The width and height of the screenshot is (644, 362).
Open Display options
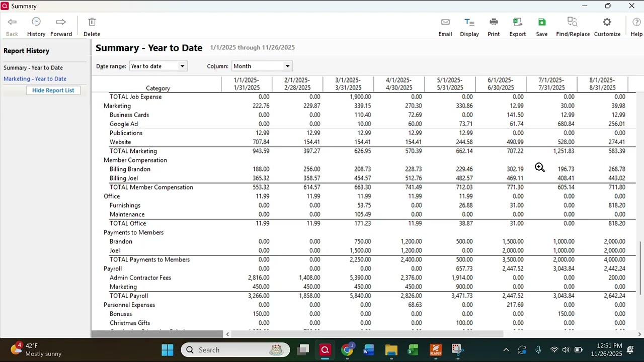coord(469,27)
